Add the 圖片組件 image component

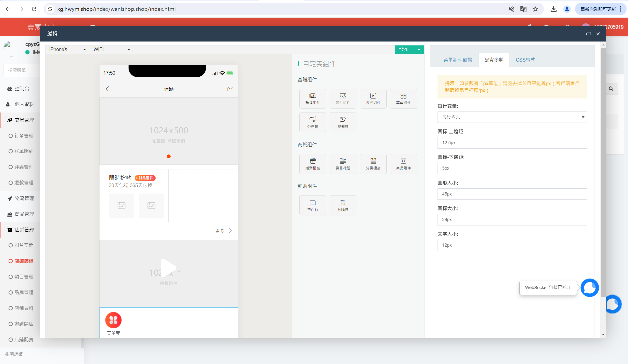point(343,98)
